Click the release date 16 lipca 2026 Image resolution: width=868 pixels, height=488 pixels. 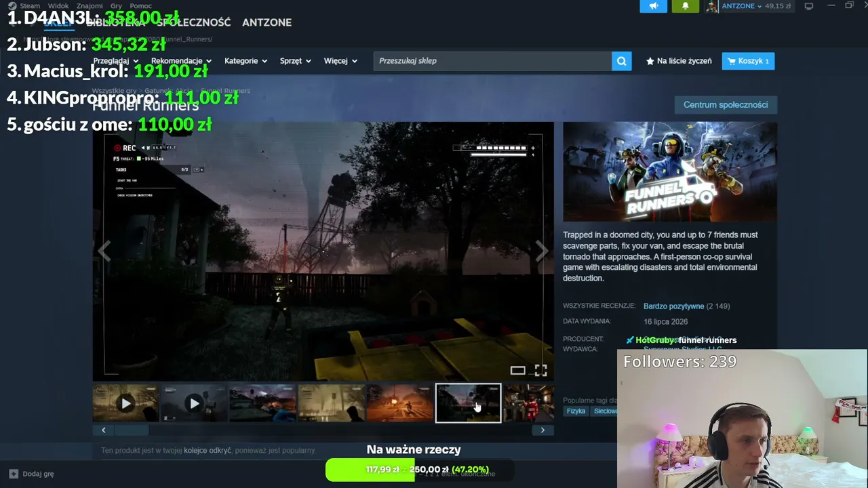click(665, 322)
